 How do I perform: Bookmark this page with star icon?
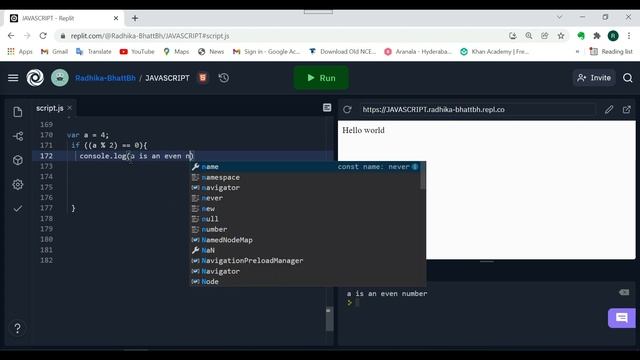click(561, 36)
